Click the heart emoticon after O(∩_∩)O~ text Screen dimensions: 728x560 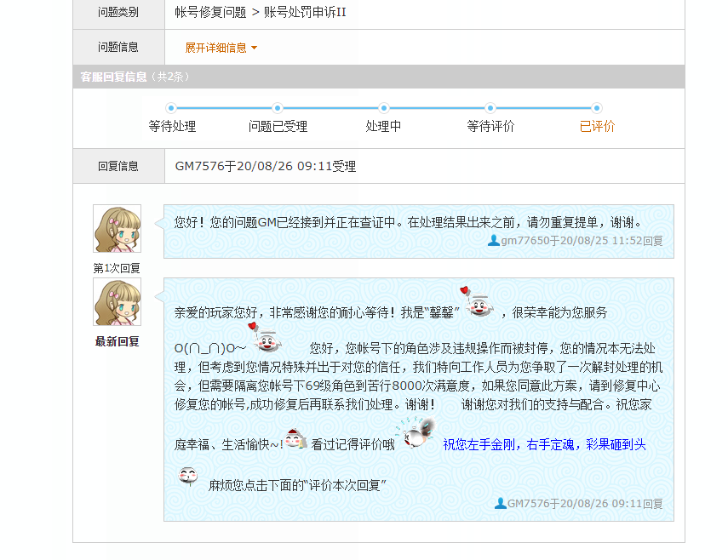coord(265,337)
